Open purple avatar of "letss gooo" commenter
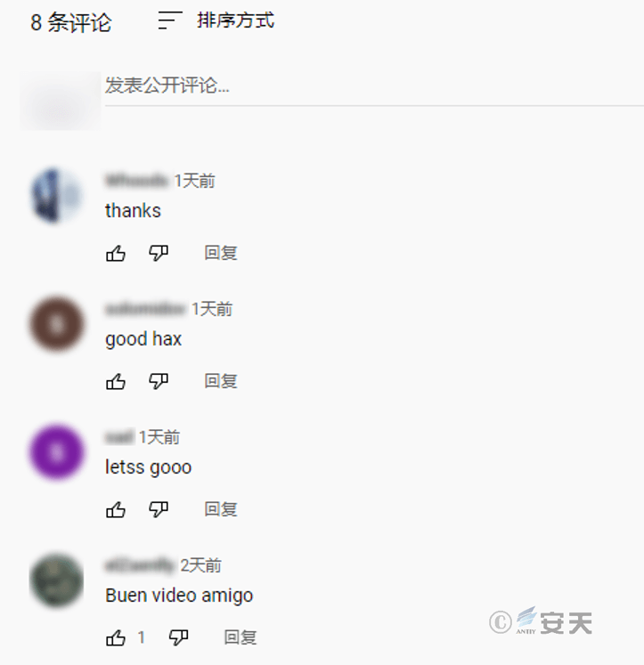 pyautogui.click(x=56, y=452)
